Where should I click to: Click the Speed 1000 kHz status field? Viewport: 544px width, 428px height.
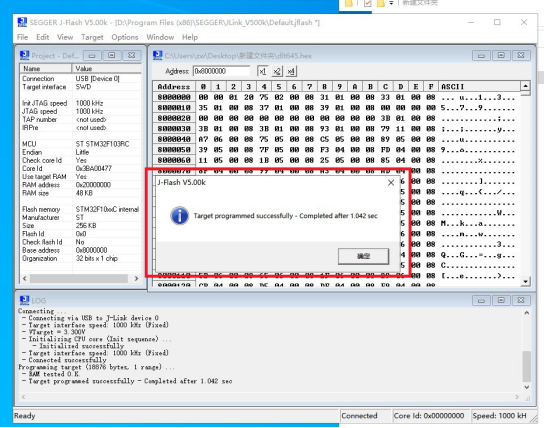click(500, 416)
